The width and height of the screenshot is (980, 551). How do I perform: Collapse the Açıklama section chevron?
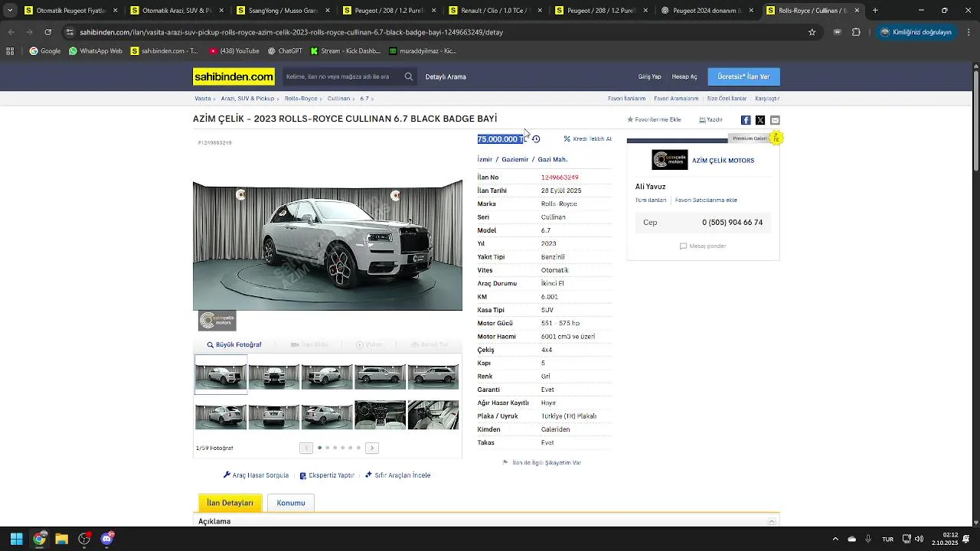click(772, 521)
